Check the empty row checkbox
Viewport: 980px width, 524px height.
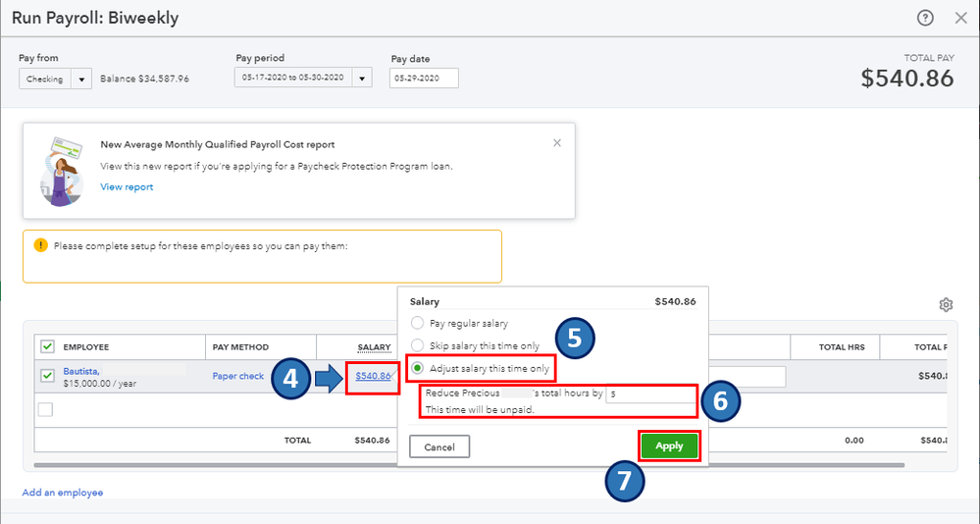[x=46, y=409]
